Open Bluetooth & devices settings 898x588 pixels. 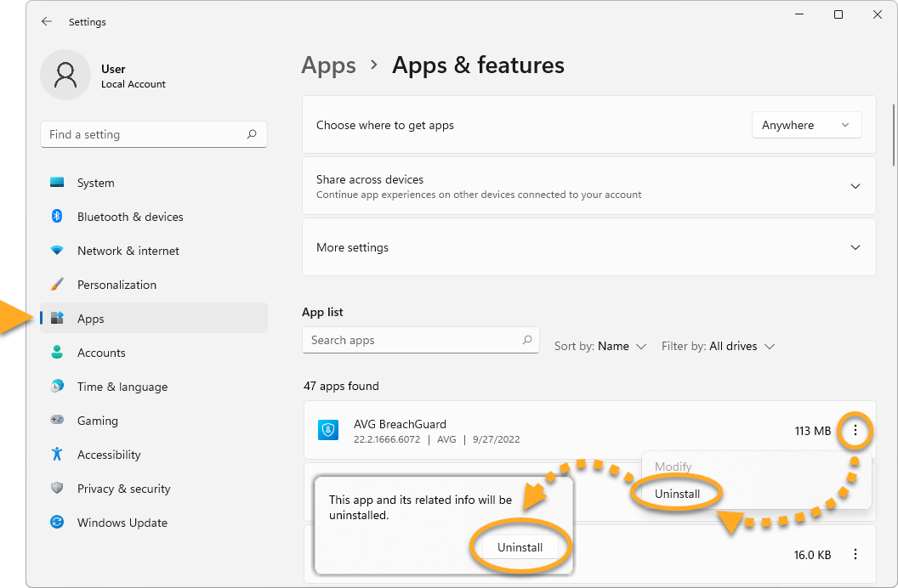click(x=129, y=217)
